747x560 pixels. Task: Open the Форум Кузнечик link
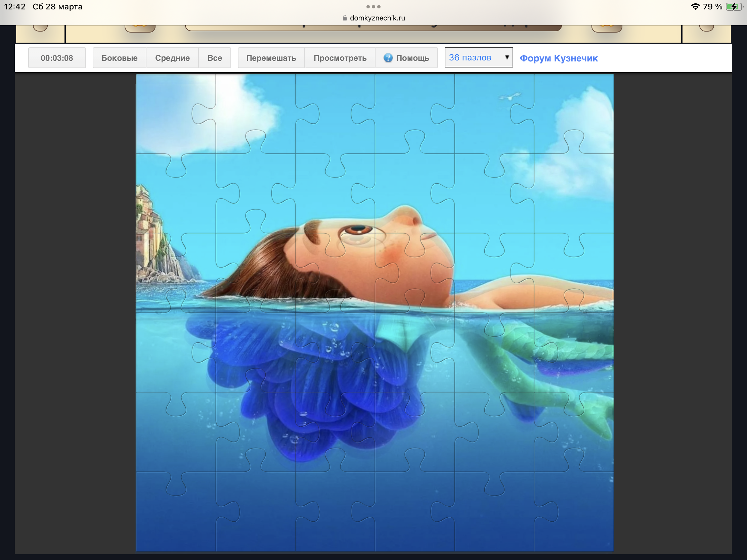coord(559,58)
